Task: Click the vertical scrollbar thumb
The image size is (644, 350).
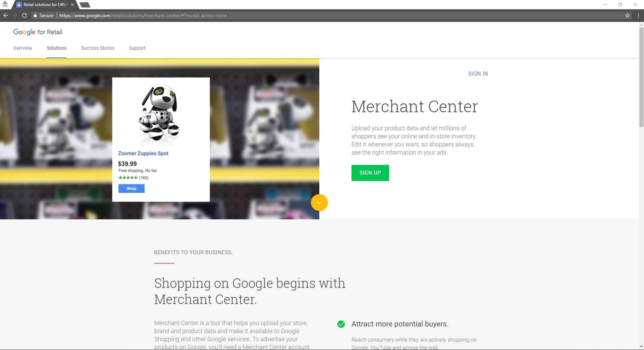Action: coord(641,77)
